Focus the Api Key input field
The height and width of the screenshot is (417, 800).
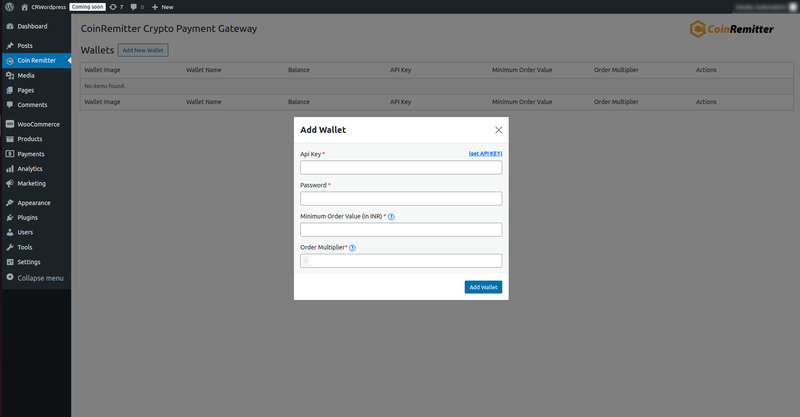(x=401, y=167)
